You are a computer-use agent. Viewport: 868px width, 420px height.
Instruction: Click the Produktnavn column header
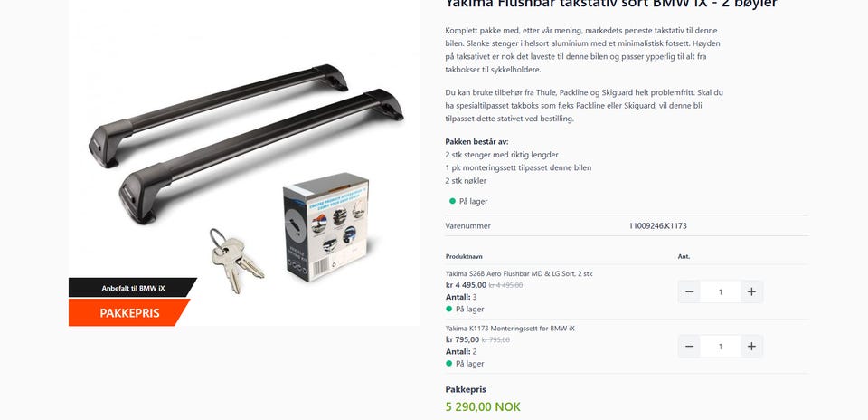(x=464, y=256)
